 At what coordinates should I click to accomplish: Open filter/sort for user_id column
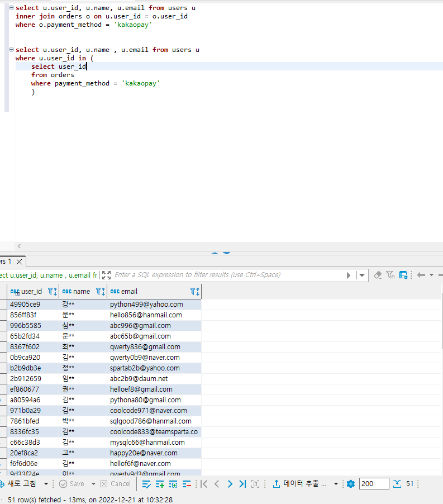(x=53, y=292)
